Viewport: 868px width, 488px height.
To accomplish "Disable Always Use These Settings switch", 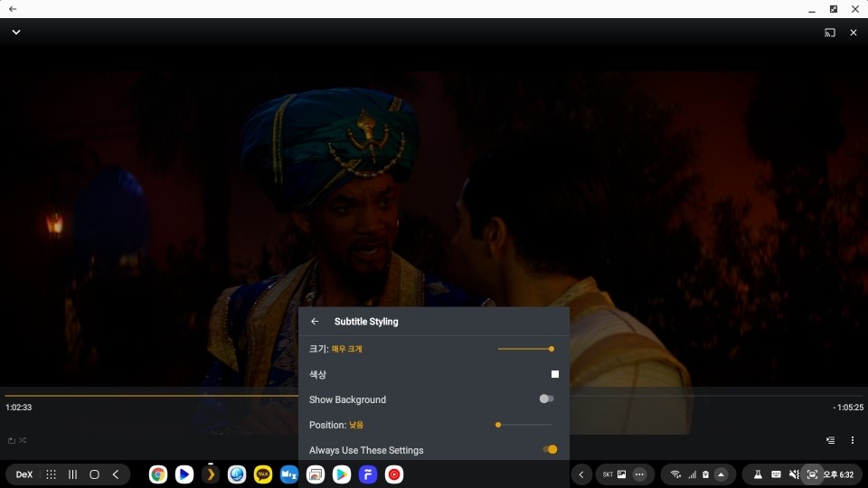I will pyautogui.click(x=550, y=449).
